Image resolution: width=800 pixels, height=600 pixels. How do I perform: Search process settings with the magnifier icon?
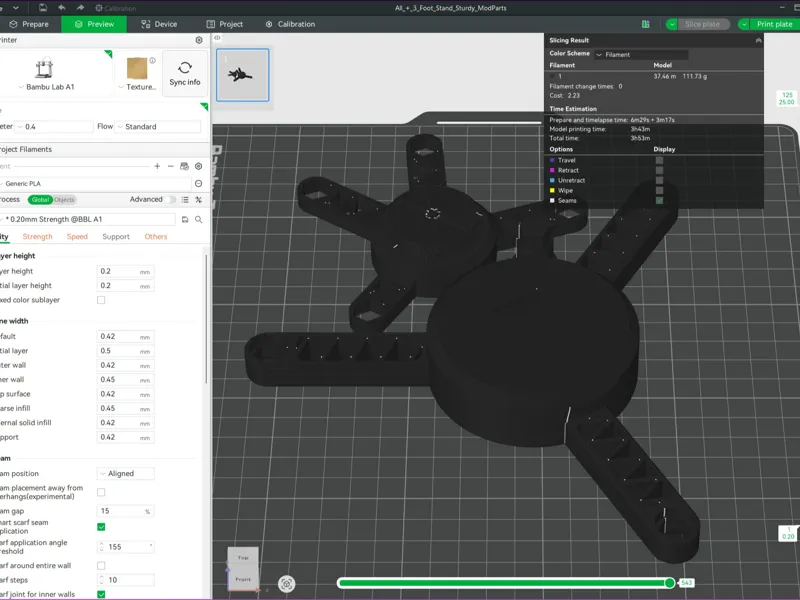click(198, 219)
